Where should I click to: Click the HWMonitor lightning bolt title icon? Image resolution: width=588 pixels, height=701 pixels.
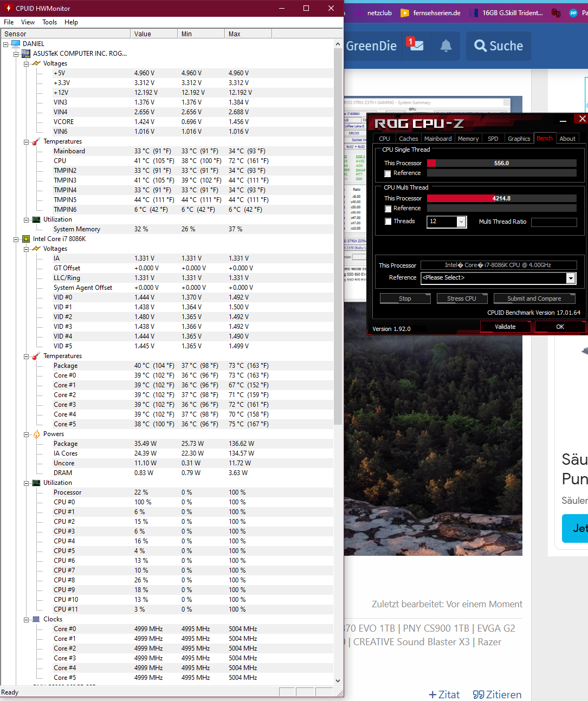tap(8, 8)
